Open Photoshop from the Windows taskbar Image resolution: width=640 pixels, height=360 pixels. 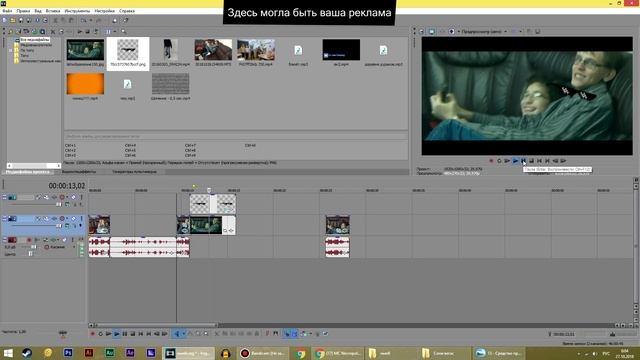click(68, 353)
